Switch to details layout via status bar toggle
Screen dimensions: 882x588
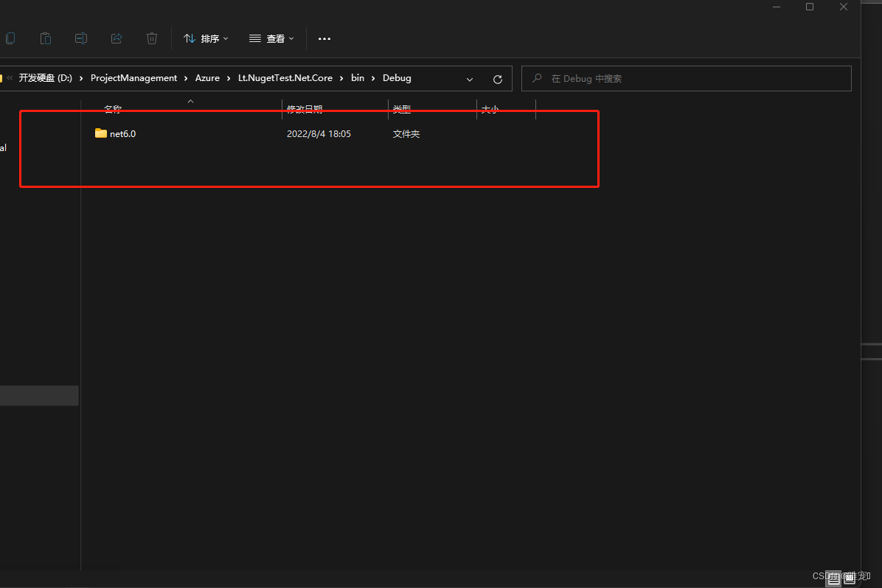point(833,579)
